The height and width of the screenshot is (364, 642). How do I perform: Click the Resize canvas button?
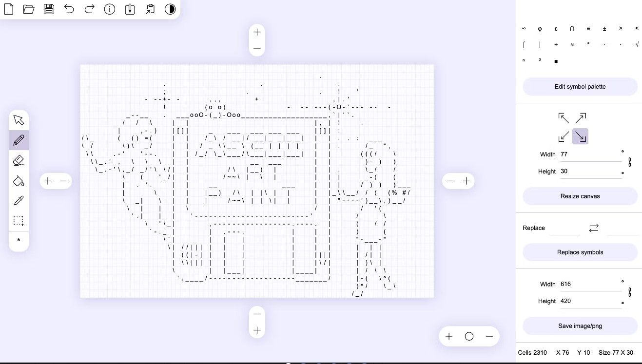tap(580, 196)
